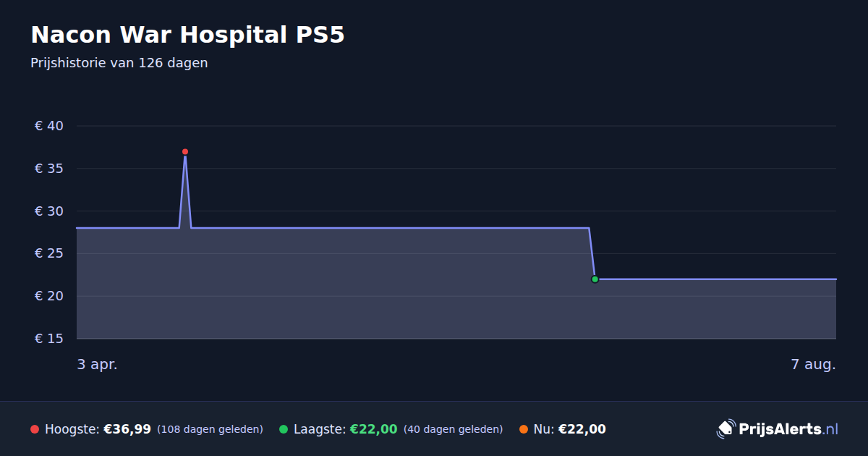
Task: Click the green dot beside Laagste
Action: coord(284,429)
